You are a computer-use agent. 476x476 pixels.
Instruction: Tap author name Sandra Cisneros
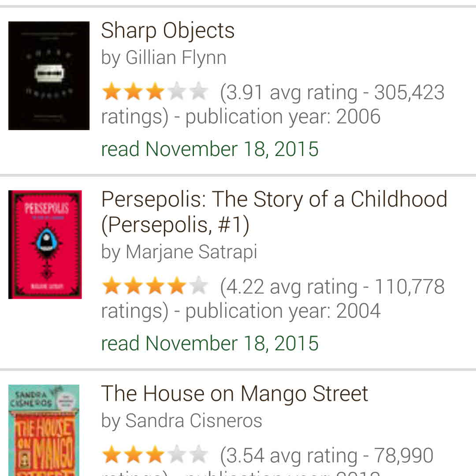click(x=193, y=420)
